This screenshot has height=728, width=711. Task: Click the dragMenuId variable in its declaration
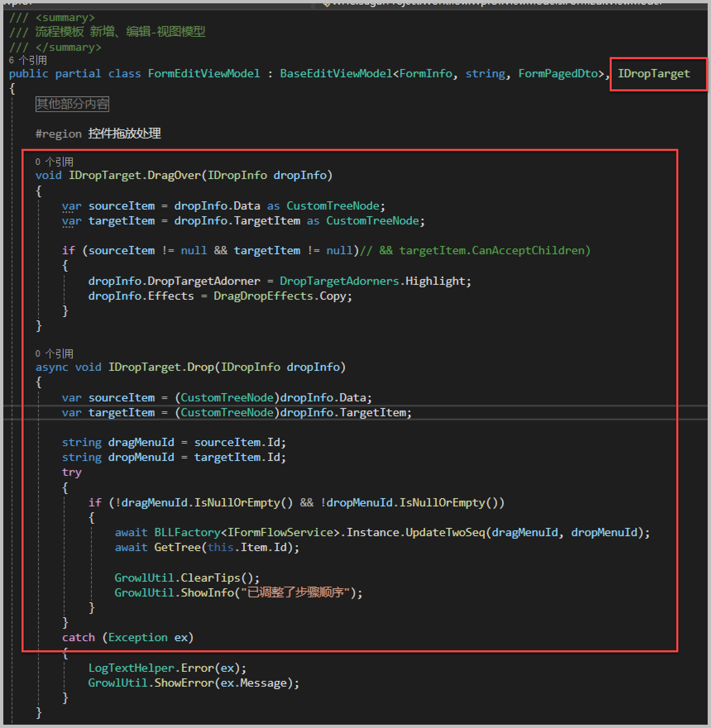pos(141,442)
